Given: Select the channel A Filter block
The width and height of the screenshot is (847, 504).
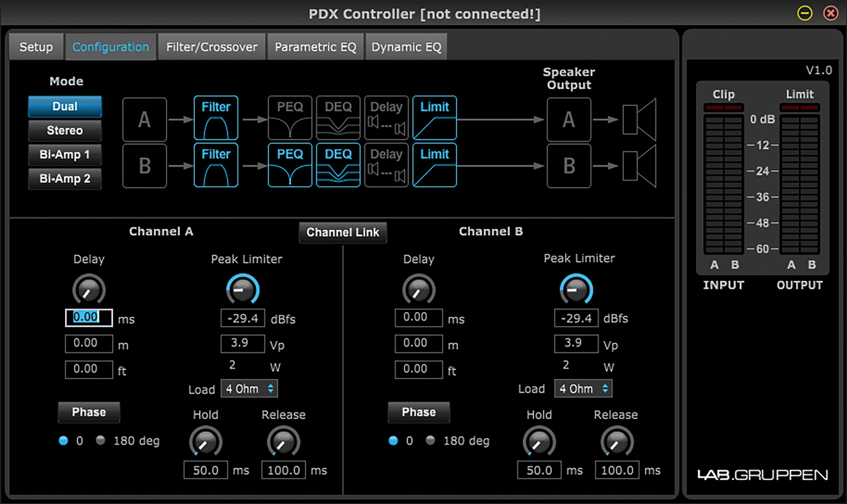Looking at the screenshot, I should (x=217, y=119).
